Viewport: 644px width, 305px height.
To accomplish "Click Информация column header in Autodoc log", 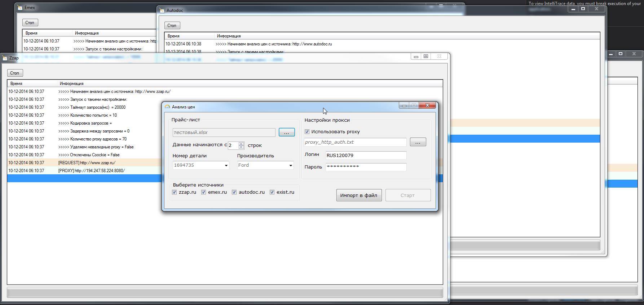I will click(407, 36).
